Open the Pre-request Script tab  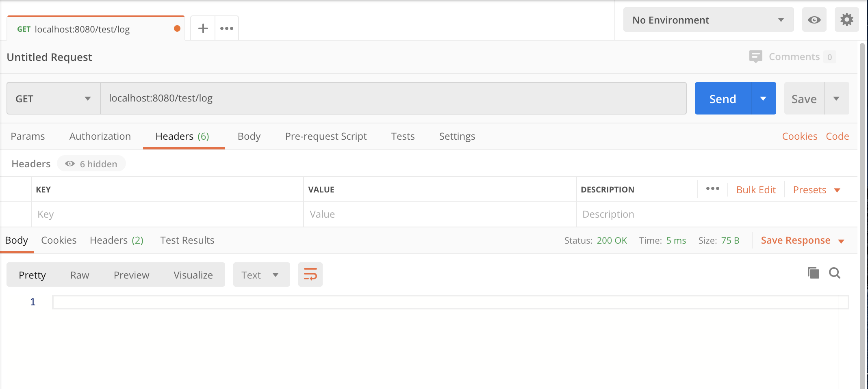[325, 136]
